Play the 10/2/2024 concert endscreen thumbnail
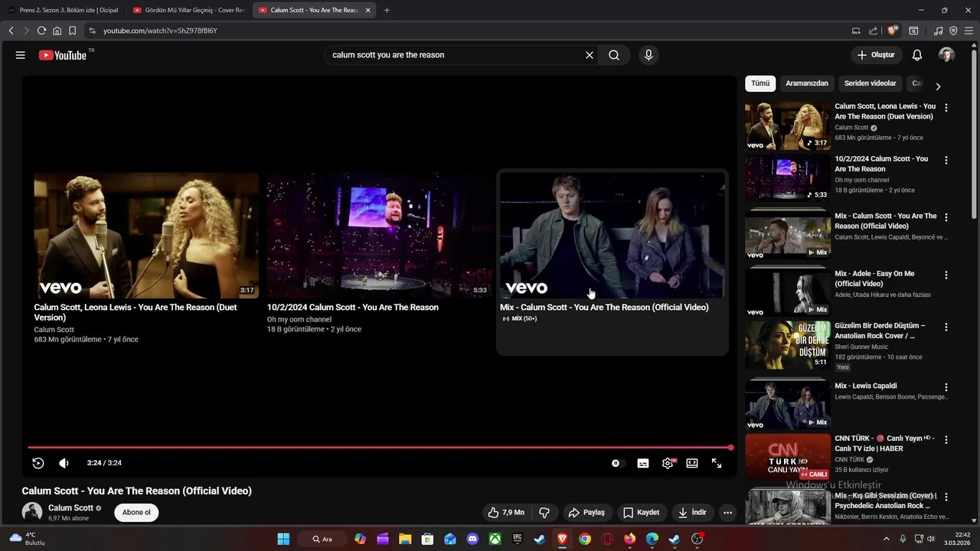The height and width of the screenshot is (551, 980). click(379, 236)
